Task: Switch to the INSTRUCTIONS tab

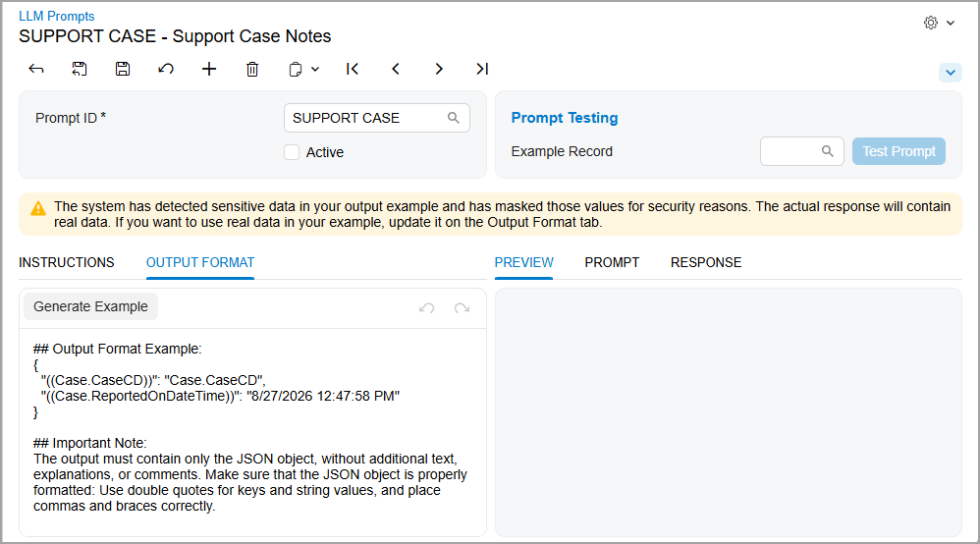Action: coord(66,262)
